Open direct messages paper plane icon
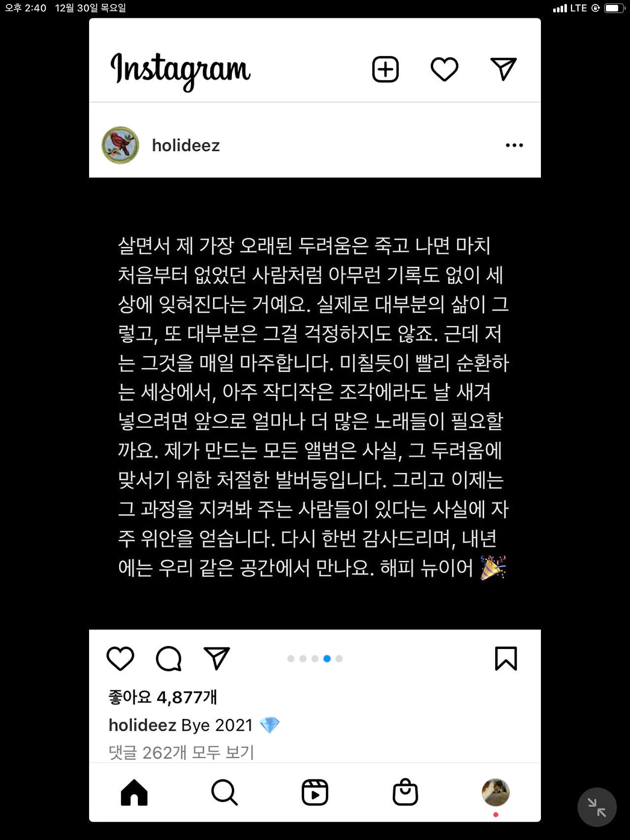The height and width of the screenshot is (840, 630). coord(504,69)
